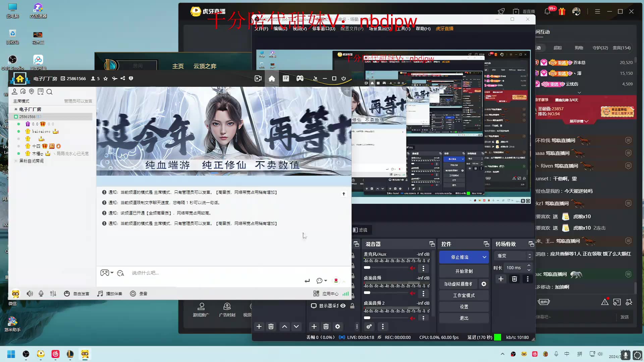
Task: Adjust 麦克风/Aux volume slider
Action: 386,268
